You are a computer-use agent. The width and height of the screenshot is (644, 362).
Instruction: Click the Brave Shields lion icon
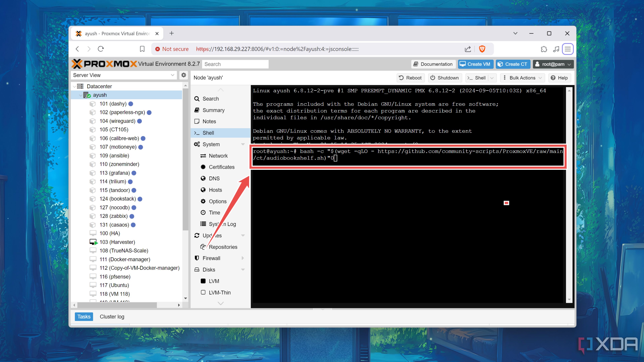pos(482,49)
